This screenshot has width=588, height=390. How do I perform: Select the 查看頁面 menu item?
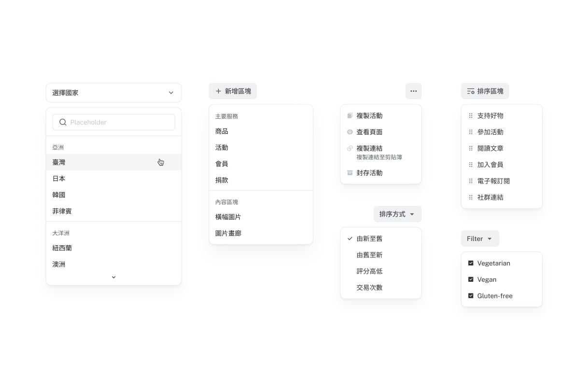(x=381, y=132)
